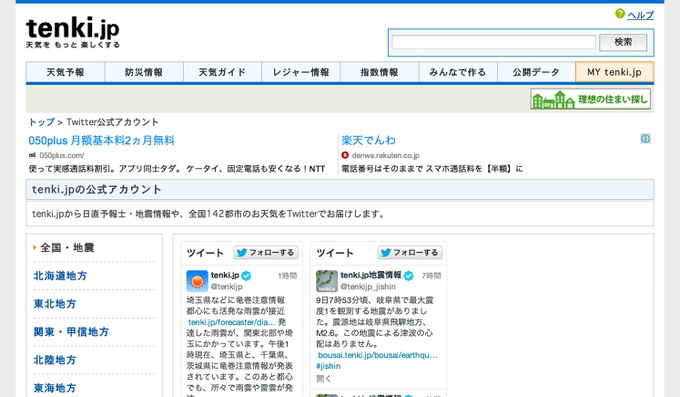Select 東海地方 in the sidebar
Image resolution: width=680 pixels, height=397 pixels.
tap(55, 388)
